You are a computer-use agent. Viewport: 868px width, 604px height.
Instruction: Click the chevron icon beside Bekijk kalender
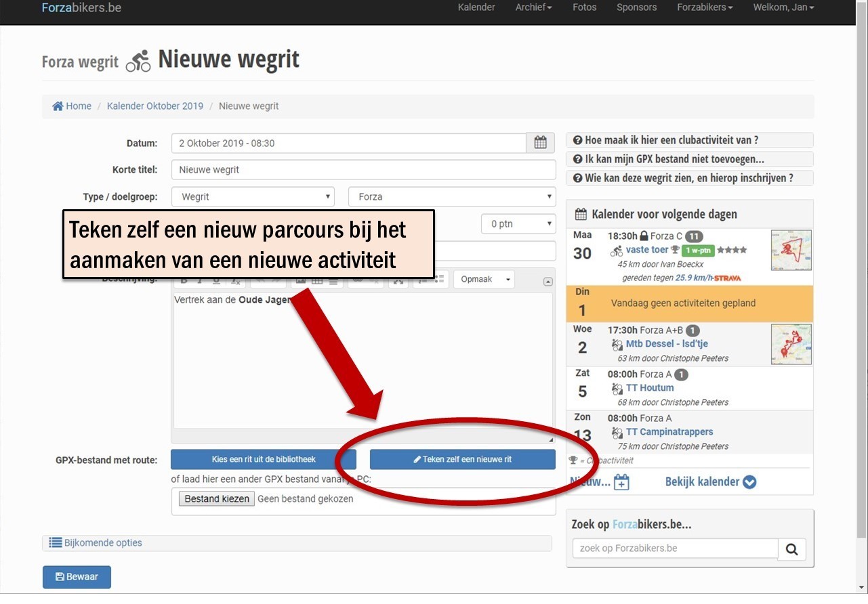[x=749, y=482]
